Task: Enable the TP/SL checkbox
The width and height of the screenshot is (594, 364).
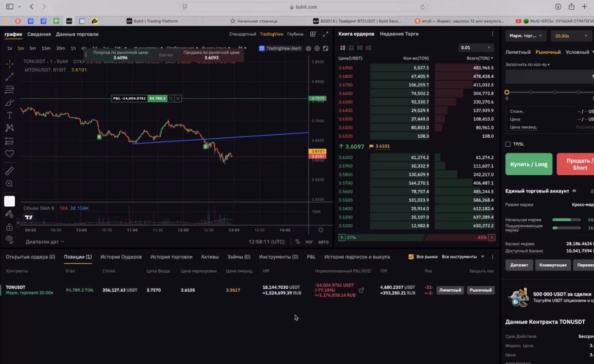Action: (508, 144)
